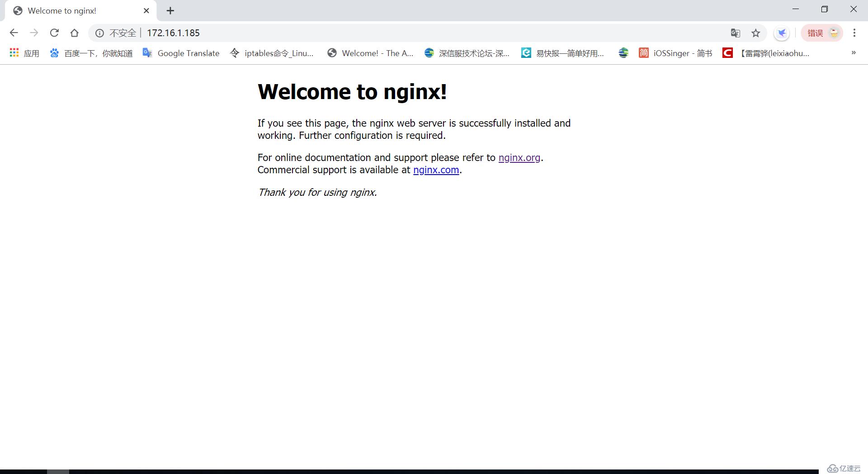Reload the nginx page
Image resolution: width=868 pixels, height=474 pixels.
click(54, 33)
